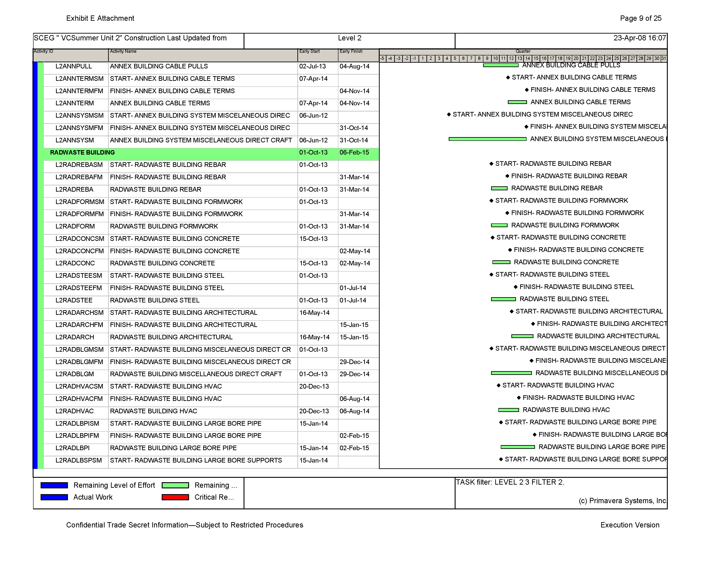
Task: Click the Execution Version footer text
Action: pyautogui.click(x=630, y=525)
